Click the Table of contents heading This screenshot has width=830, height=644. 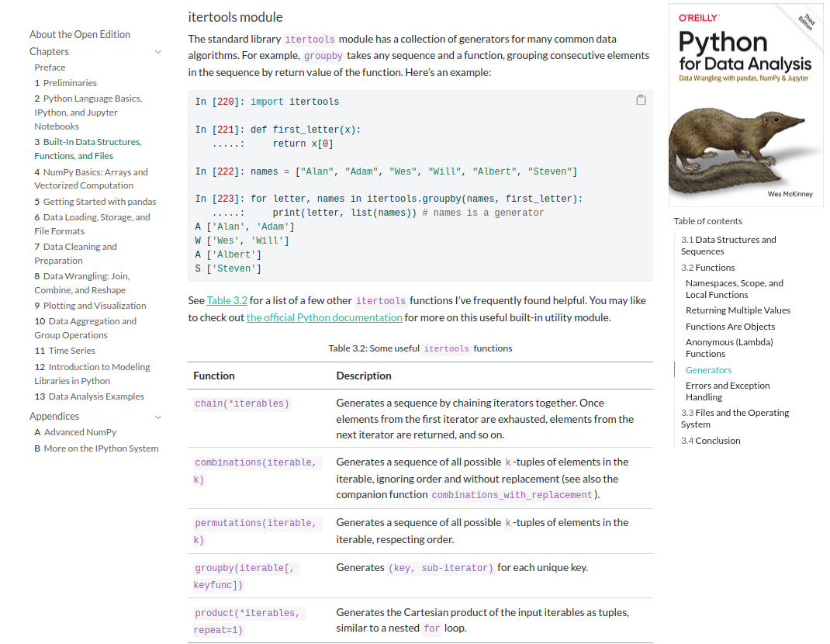click(x=707, y=221)
